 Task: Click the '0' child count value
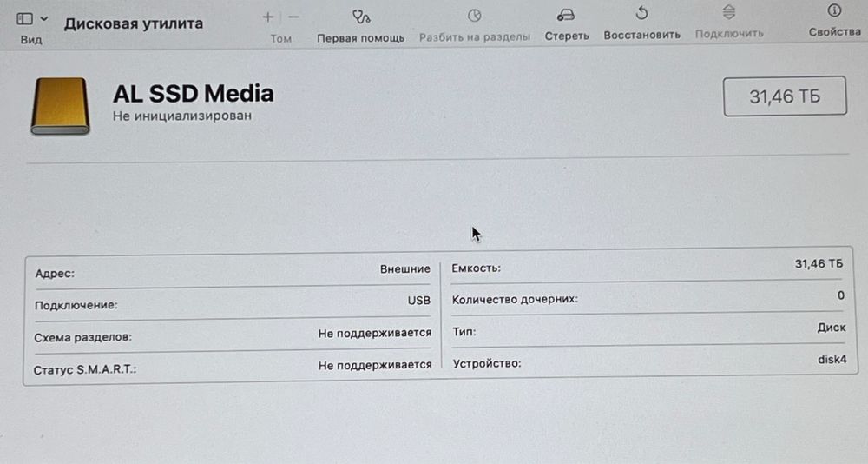[x=841, y=295]
